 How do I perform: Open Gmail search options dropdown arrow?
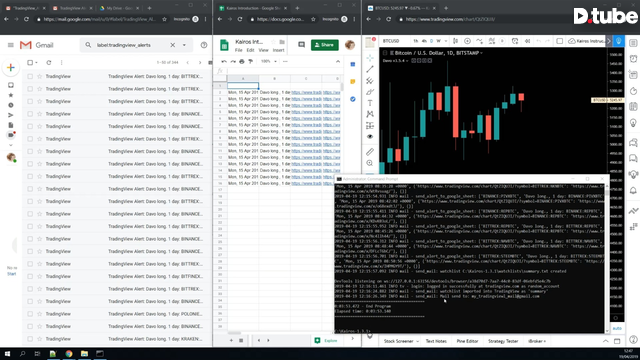tap(184, 45)
